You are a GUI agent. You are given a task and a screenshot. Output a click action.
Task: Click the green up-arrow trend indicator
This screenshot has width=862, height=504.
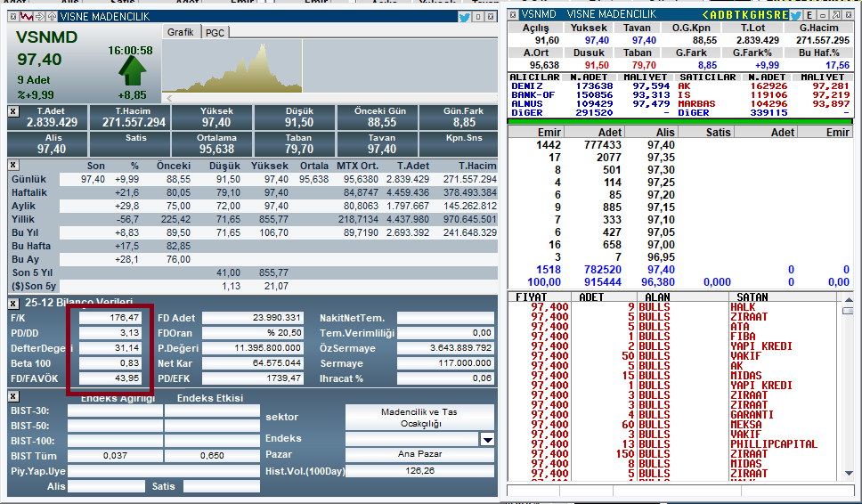(133, 71)
